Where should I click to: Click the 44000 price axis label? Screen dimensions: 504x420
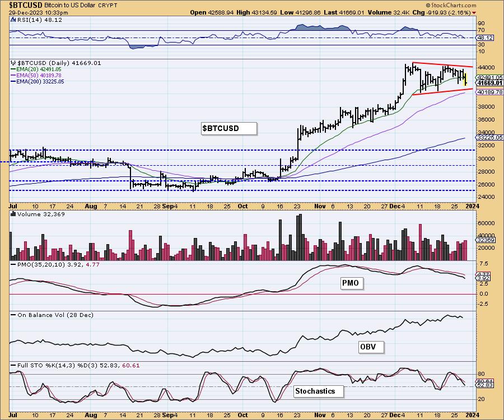486,68
